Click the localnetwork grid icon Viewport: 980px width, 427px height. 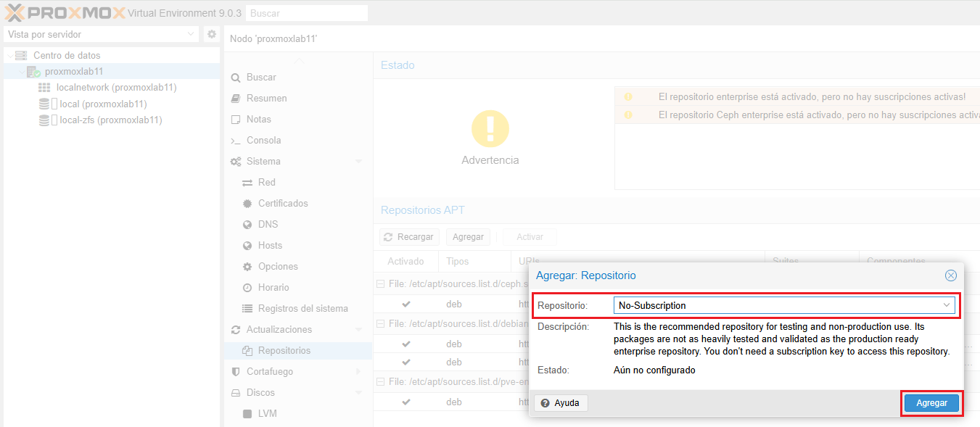pos(44,87)
